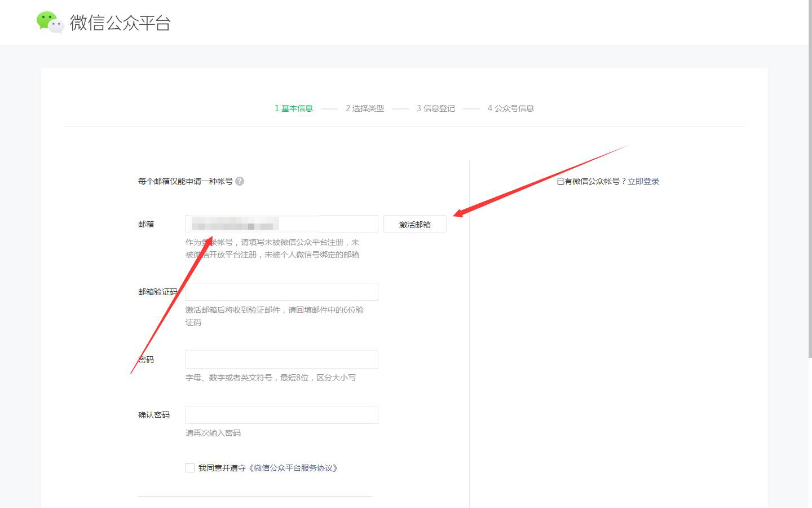Click the 邮箱 email input field
Screen dimensions: 812x508
coord(281,224)
